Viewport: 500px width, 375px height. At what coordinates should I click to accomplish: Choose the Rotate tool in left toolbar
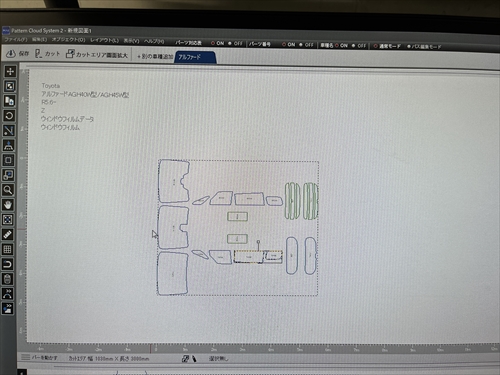[x=9, y=115]
